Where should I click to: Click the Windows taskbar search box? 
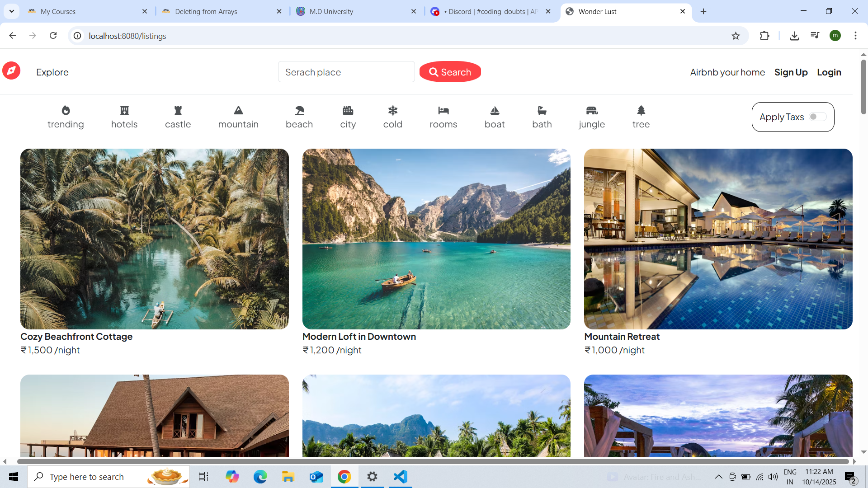(108, 477)
